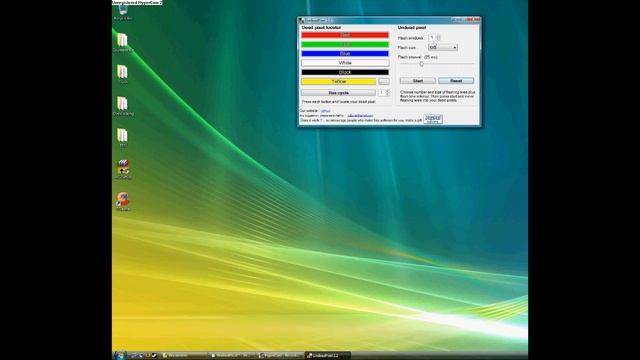Open the website link

(325, 111)
